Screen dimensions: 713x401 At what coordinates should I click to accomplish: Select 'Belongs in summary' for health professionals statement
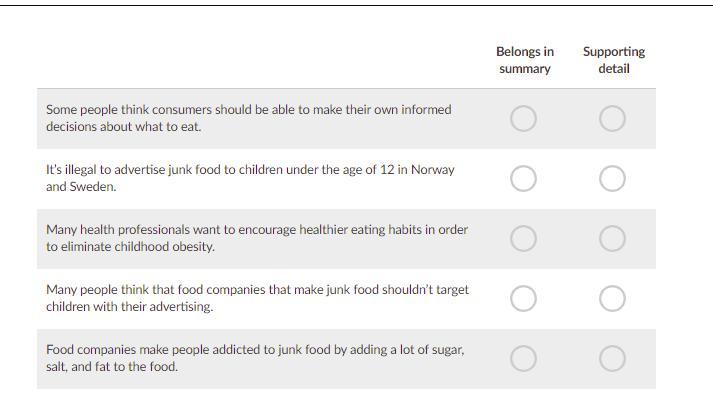[523, 239]
